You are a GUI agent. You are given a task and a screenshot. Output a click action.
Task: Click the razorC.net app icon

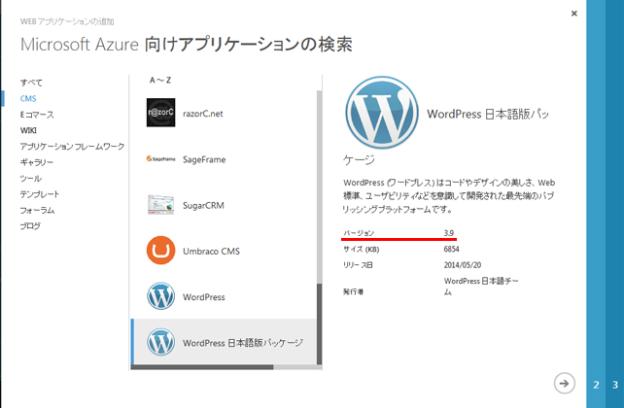click(x=161, y=113)
